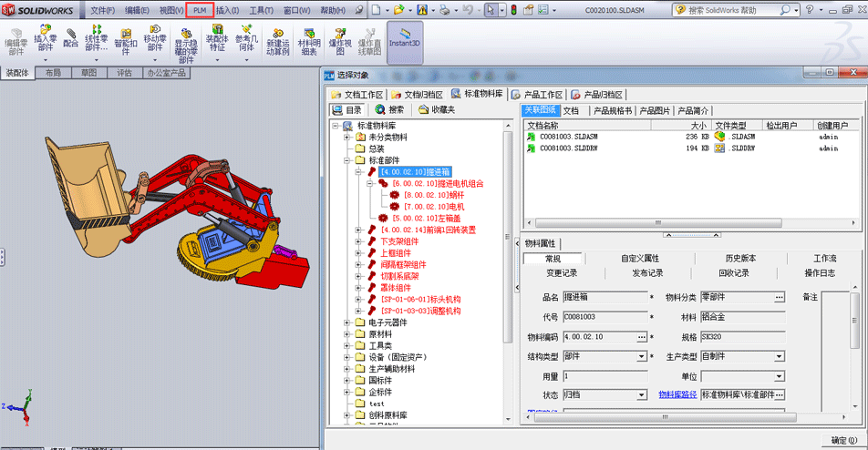Open the 结构类型 dropdown
Viewport: 868px width, 450px height.
pos(641,356)
